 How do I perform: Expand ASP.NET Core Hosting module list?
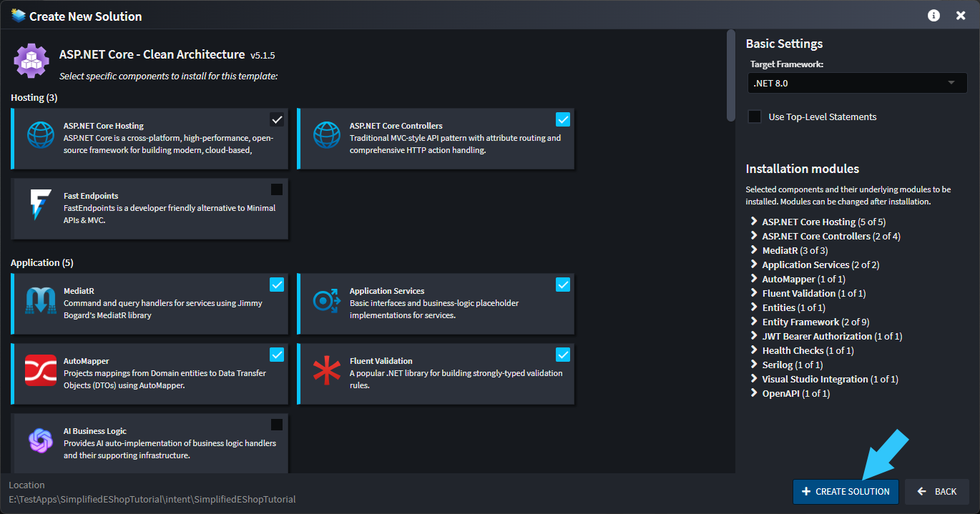pyautogui.click(x=754, y=222)
